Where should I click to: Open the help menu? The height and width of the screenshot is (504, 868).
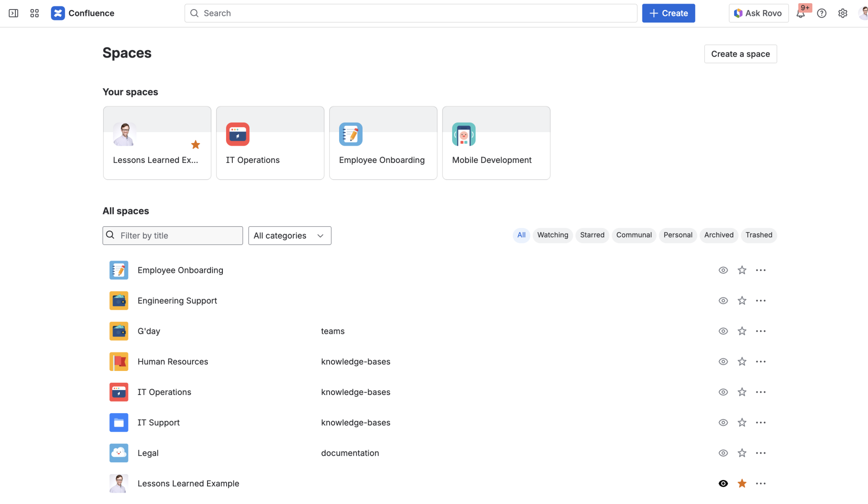coord(822,13)
